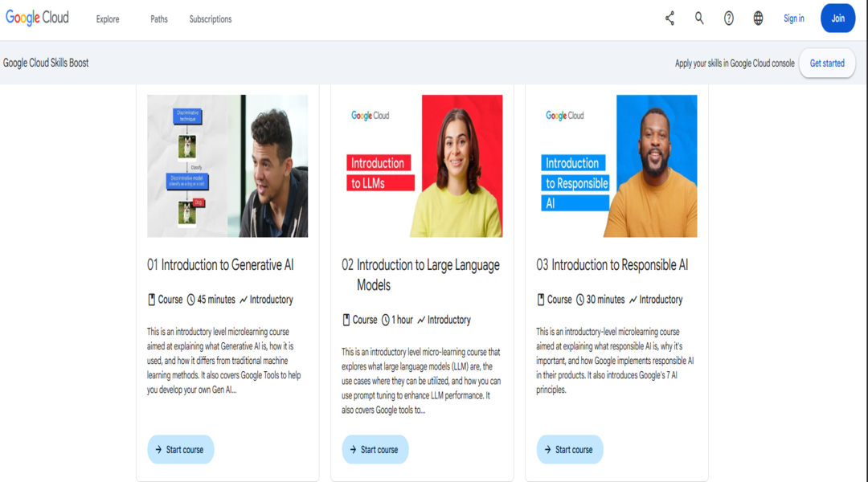
Task: Click Introductory level icon on LLM card
Action: point(421,320)
